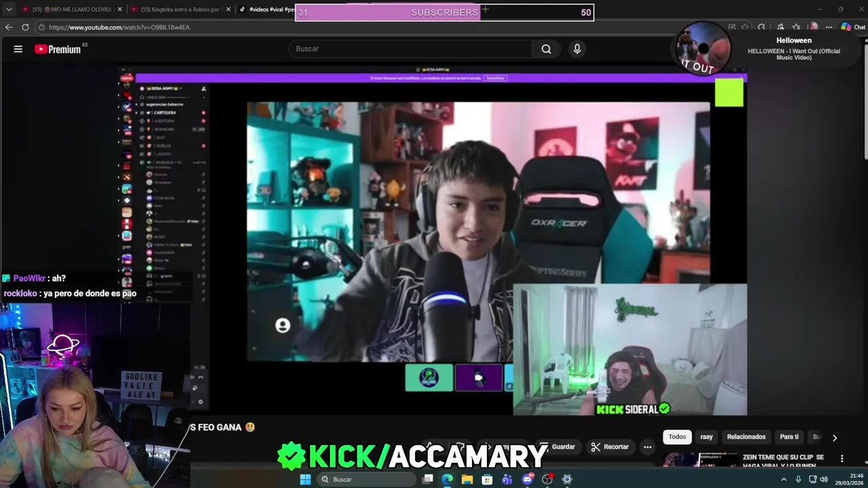Focus the YouTube Buscar search field
868x488 pixels.
point(410,49)
